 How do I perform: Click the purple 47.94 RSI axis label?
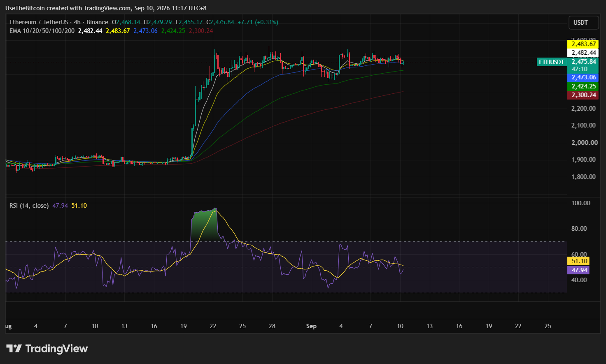point(579,270)
